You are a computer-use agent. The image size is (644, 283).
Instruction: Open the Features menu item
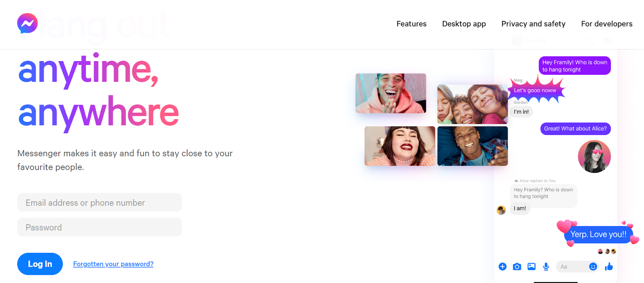tap(411, 24)
